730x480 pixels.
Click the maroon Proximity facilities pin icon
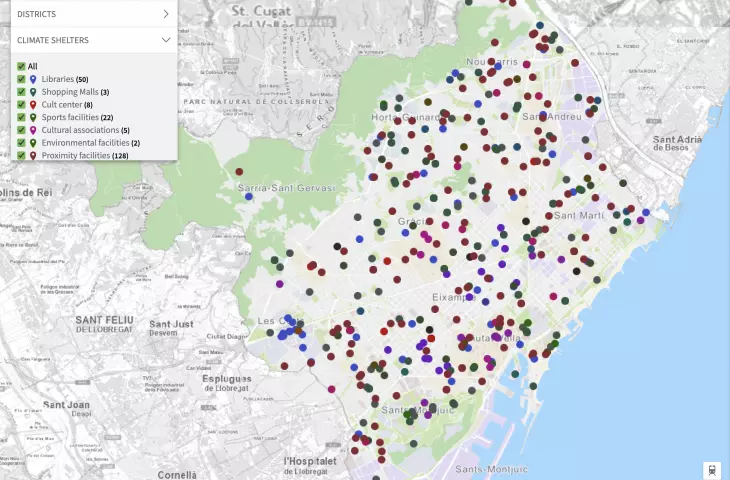(x=33, y=155)
